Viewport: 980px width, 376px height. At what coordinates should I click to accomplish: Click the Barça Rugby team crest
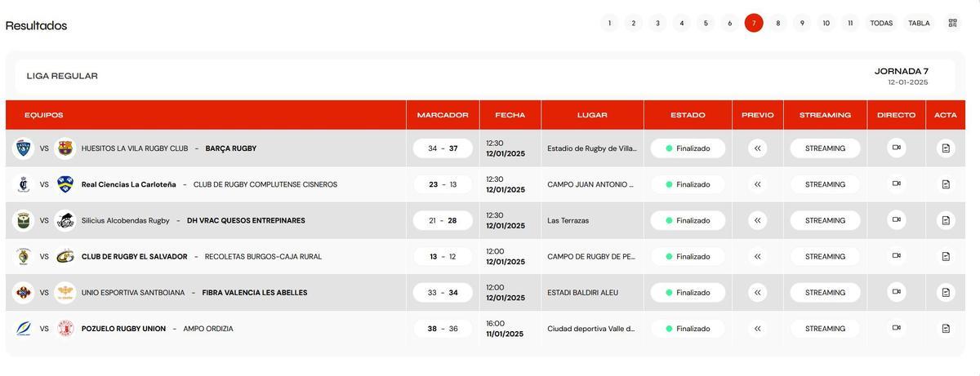click(x=65, y=148)
